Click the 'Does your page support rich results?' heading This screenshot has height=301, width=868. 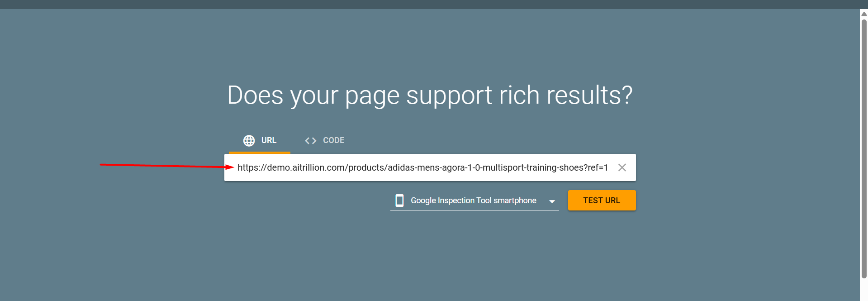[429, 96]
